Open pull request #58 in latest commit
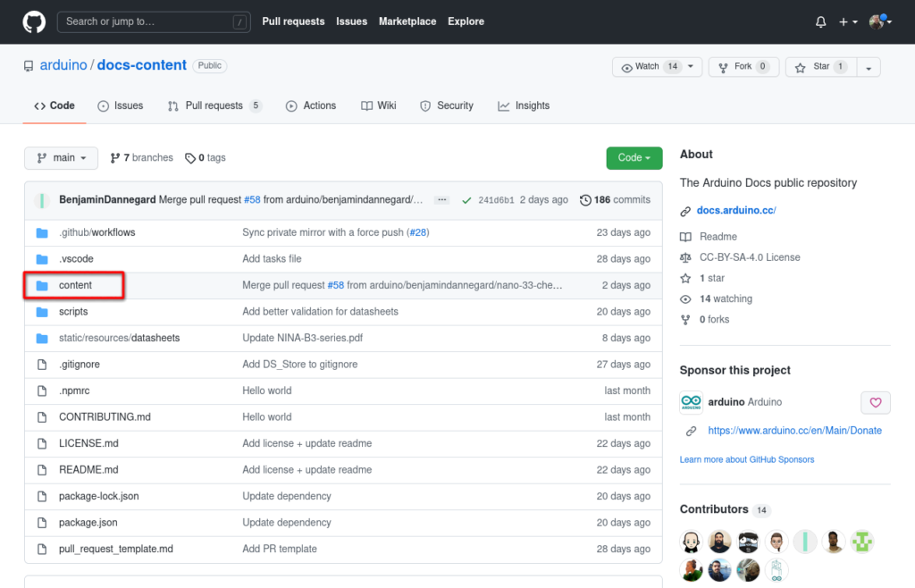This screenshot has height=588, width=915. [x=252, y=199]
